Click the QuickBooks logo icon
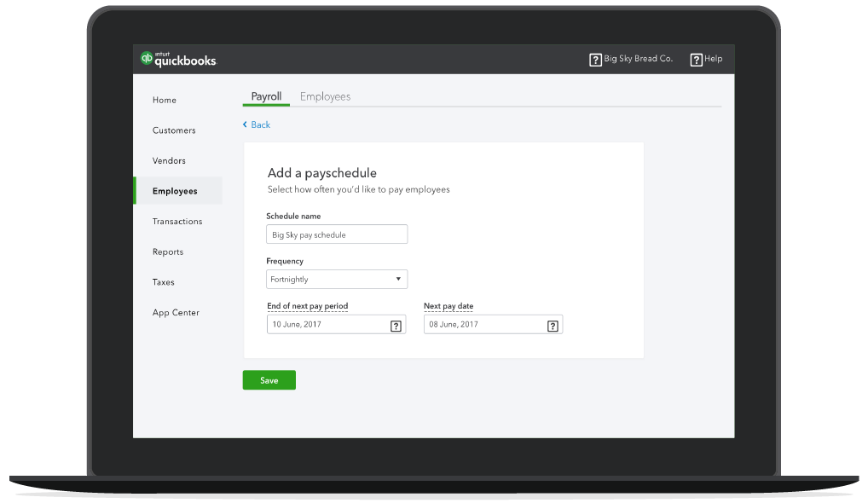The height and width of the screenshot is (503, 868). [147, 59]
